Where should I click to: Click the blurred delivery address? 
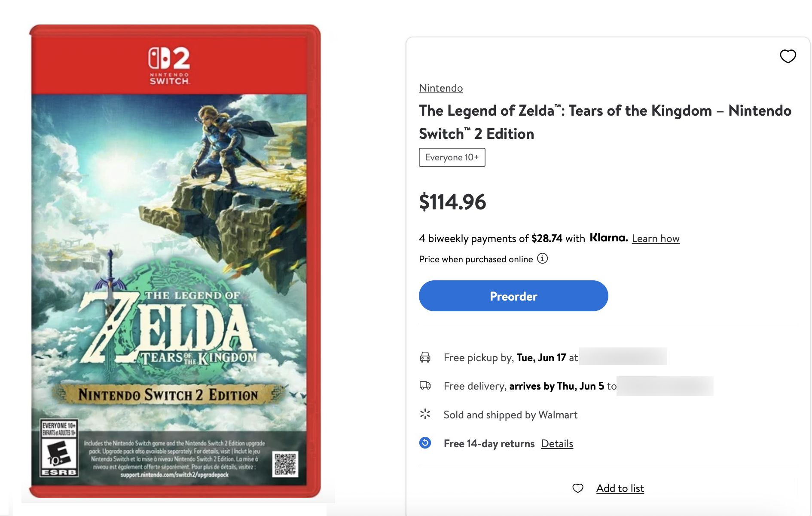coord(664,386)
